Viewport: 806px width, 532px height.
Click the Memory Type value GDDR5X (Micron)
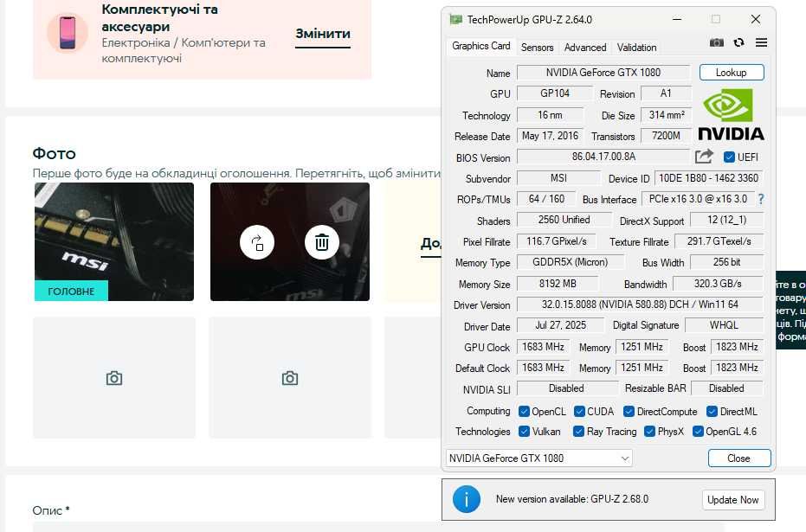coord(571,262)
